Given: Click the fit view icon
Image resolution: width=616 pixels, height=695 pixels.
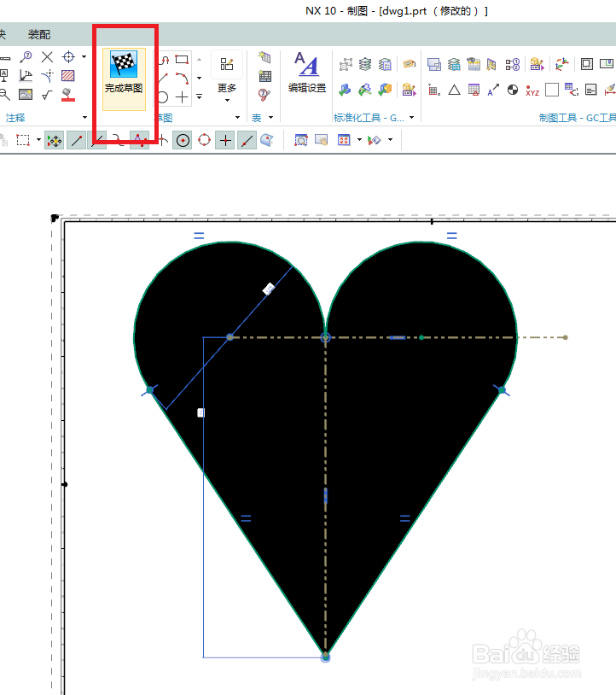Looking at the screenshot, I should tap(344, 140).
